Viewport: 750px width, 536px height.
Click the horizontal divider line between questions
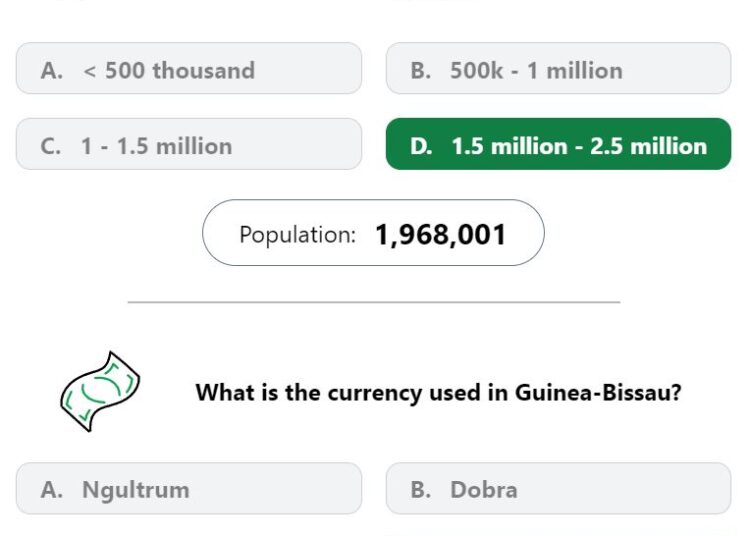click(374, 302)
